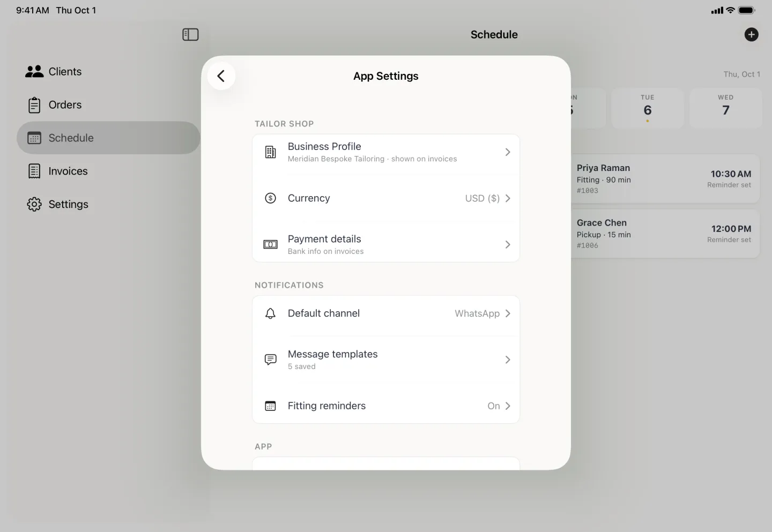Click the 'Bank info on invoices' subtitle
This screenshot has width=772, height=532.
326,251
